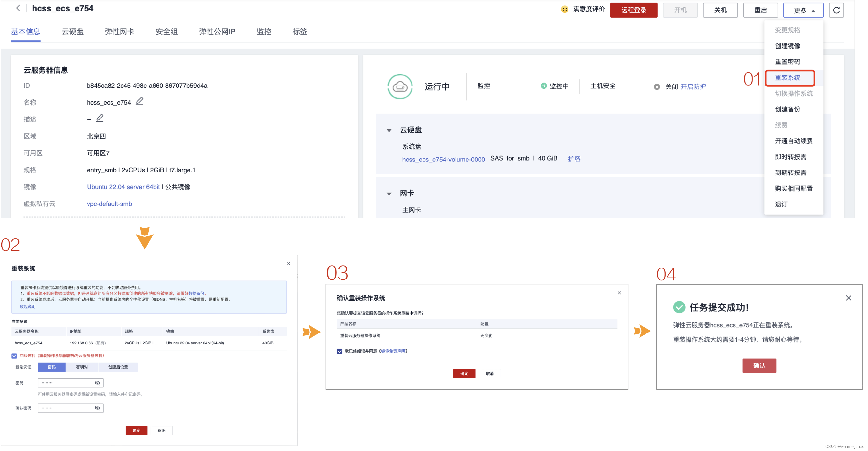
Task: Click confirm in task submitted dialog
Action: pyautogui.click(x=759, y=365)
